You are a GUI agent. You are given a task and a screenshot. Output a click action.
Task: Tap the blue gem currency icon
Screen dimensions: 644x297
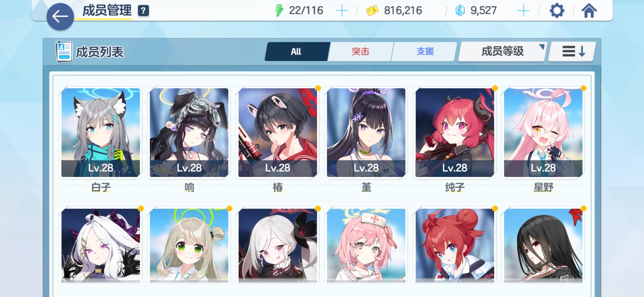[x=460, y=11]
